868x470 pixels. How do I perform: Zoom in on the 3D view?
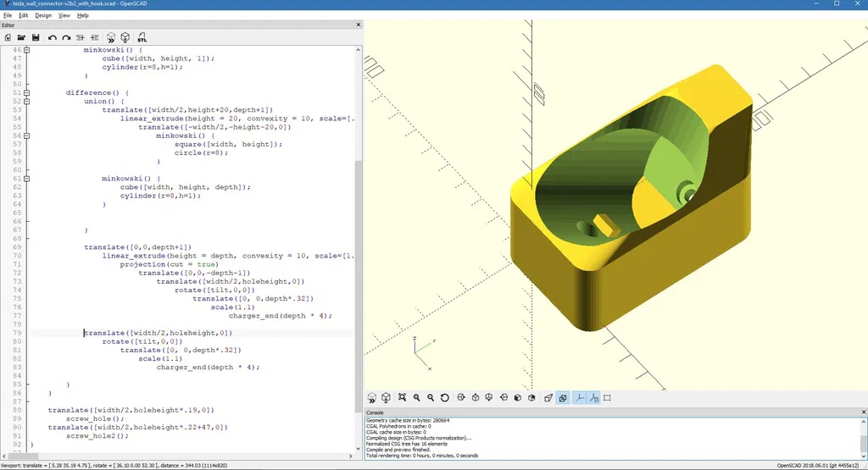[x=417, y=397]
